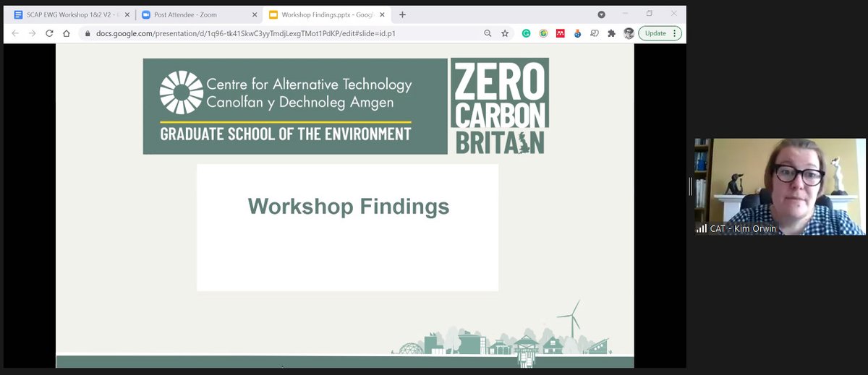This screenshot has height=375, width=868.
Task: Open Chrome's three-dot menu
Action: point(675,33)
